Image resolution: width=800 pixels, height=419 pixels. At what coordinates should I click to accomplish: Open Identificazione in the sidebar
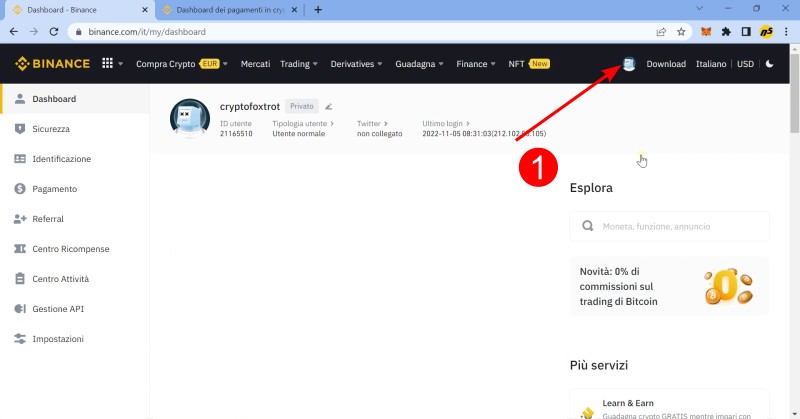(75, 159)
